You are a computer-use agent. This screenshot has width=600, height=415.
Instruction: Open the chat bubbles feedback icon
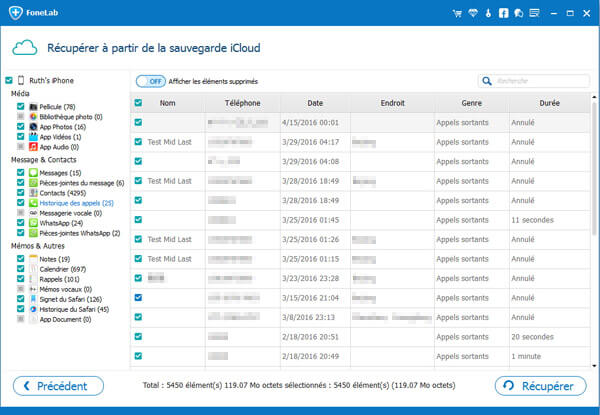518,13
